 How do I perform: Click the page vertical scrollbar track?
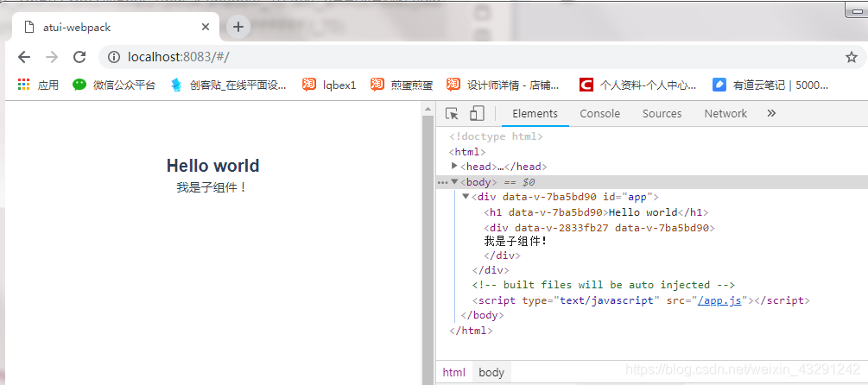tap(427, 249)
